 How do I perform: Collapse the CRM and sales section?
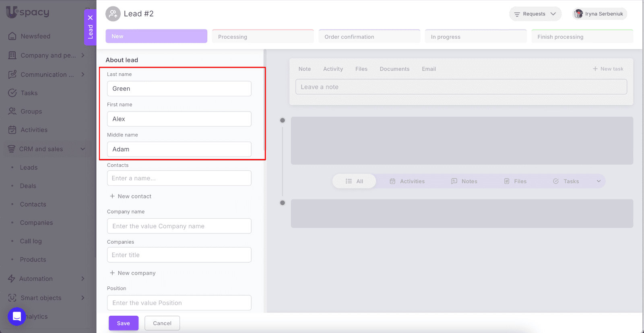pos(83,149)
